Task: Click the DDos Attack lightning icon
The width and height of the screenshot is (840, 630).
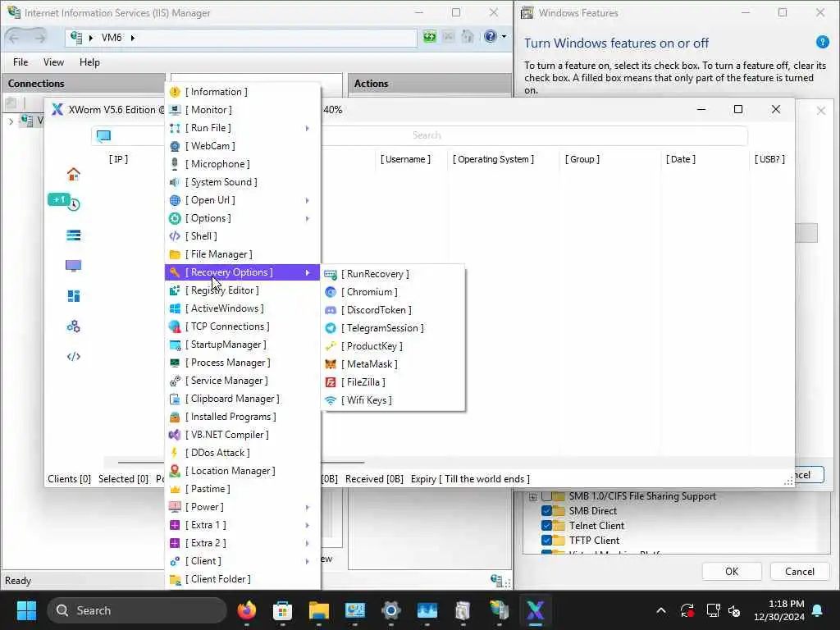Action: click(x=175, y=453)
